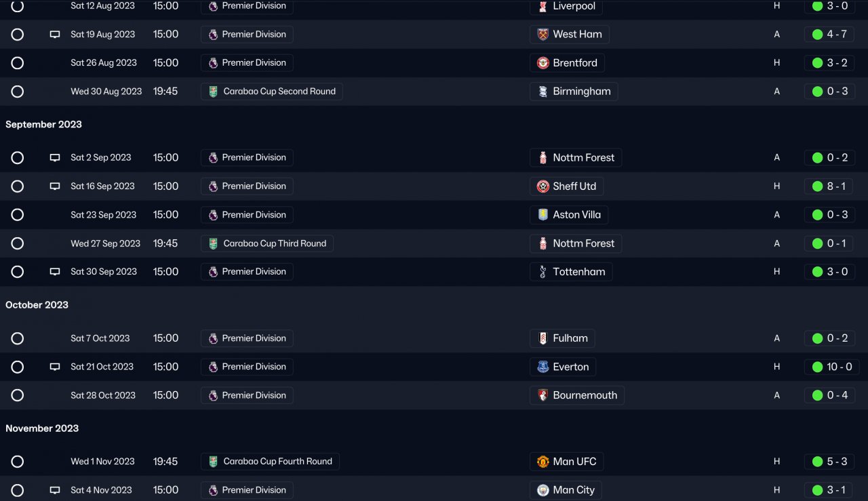
Task: Click the October 2023 month header
Action: point(37,305)
